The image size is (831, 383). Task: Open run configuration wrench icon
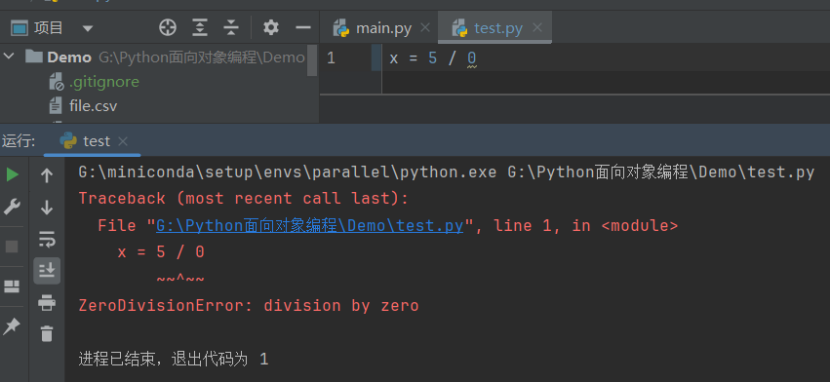12,207
